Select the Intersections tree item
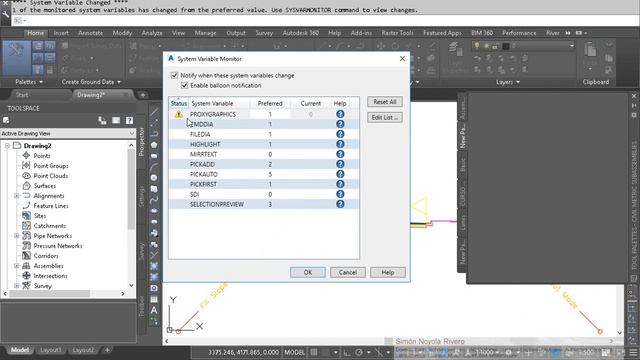 coord(50,276)
